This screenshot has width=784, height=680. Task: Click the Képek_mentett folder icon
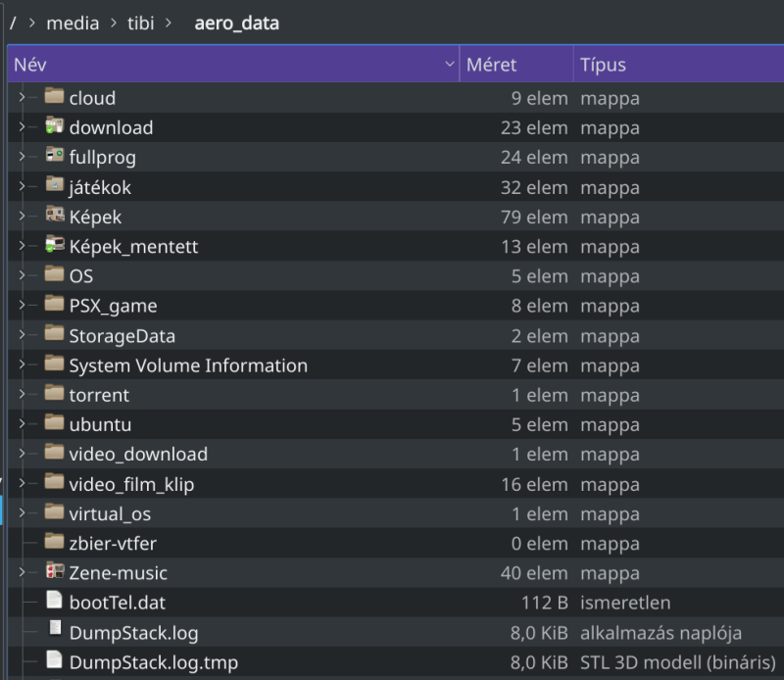(x=55, y=244)
